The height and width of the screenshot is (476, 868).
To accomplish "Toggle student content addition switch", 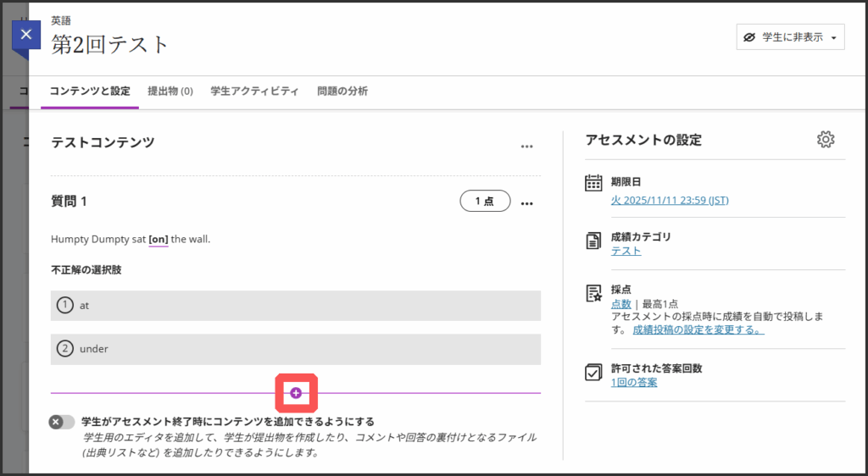I will point(62,422).
